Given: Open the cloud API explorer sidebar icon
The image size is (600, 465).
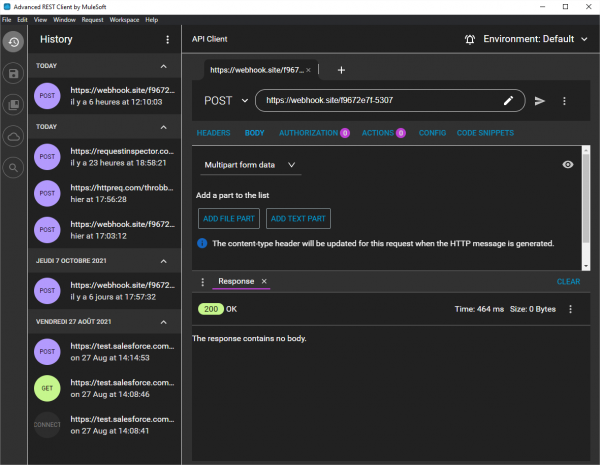Looking at the screenshot, I should point(13,136).
